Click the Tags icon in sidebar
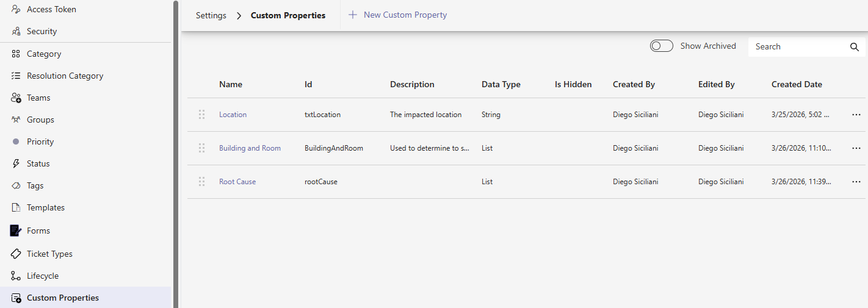The width and height of the screenshot is (868, 308). pyautogui.click(x=16, y=185)
